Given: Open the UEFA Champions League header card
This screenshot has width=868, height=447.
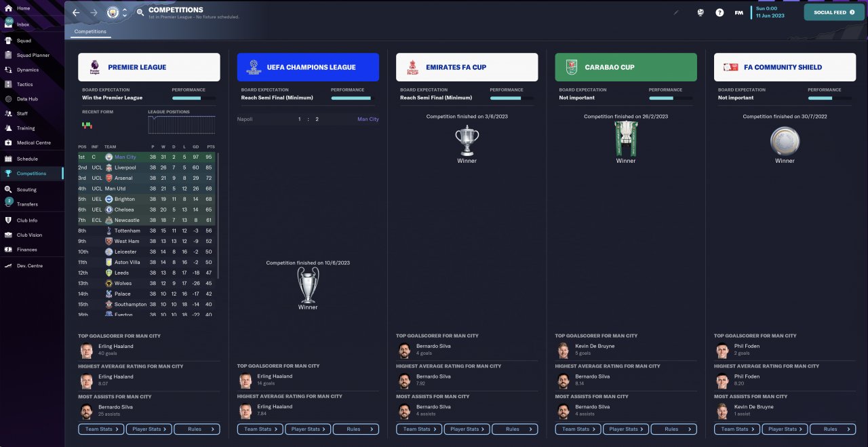Looking at the screenshot, I should click(x=308, y=67).
